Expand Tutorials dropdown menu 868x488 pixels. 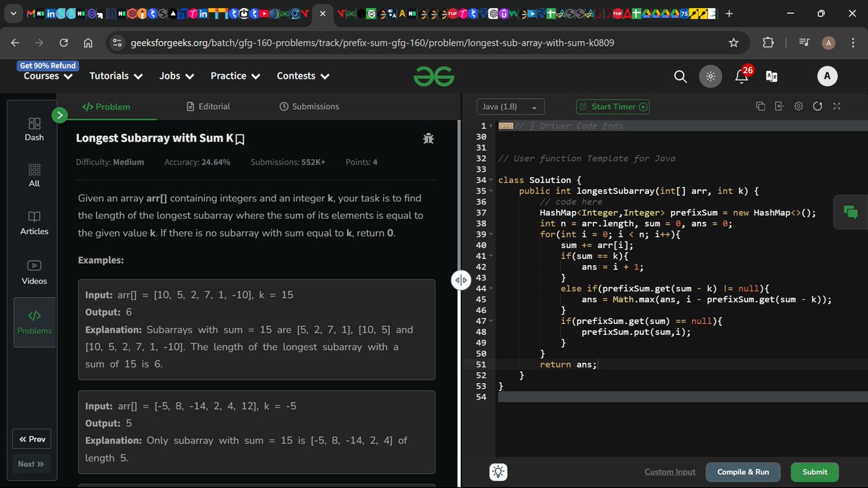point(116,76)
